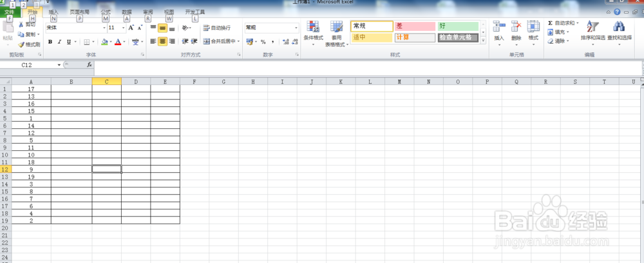The image size is (644, 263).
Task: Apply the 差 (Bad) cell style
Action: [415, 26]
